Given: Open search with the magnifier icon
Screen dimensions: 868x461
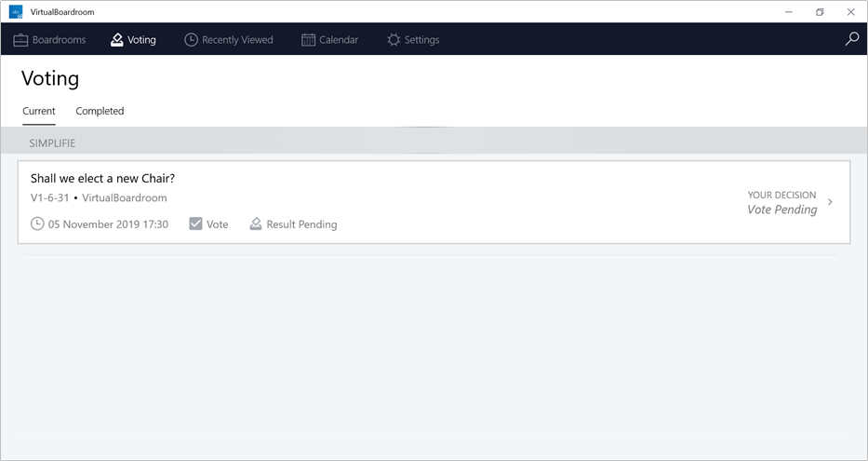Looking at the screenshot, I should pos(852,39).
